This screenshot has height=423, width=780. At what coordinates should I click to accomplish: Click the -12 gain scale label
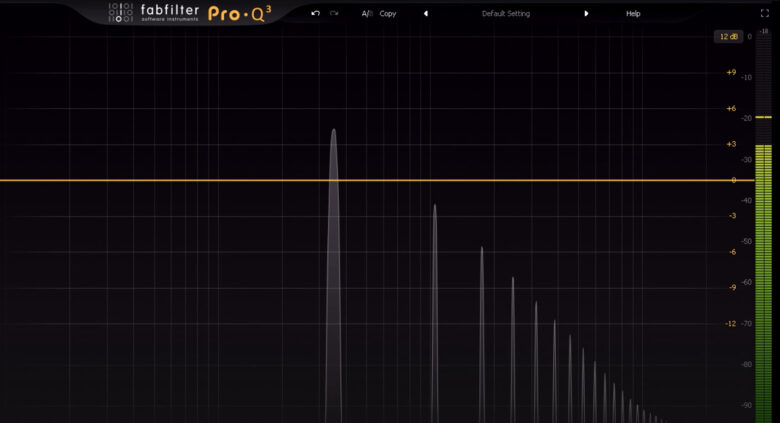coord(730,323)
